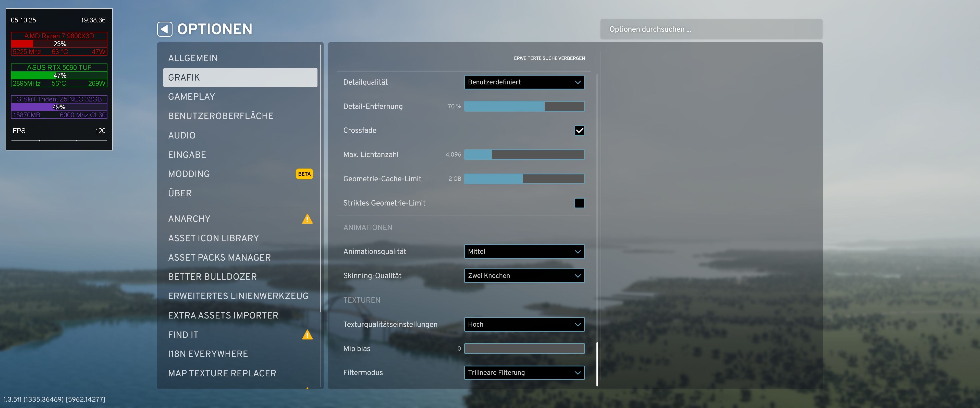980x408 pixels.
Task: Enable the Striktes Geometrie-Limit checkbox
Action: point(579,203)
